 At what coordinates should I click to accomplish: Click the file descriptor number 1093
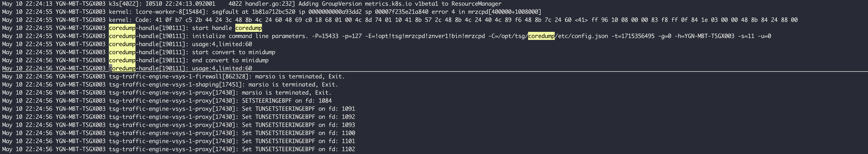coord(348,125)
